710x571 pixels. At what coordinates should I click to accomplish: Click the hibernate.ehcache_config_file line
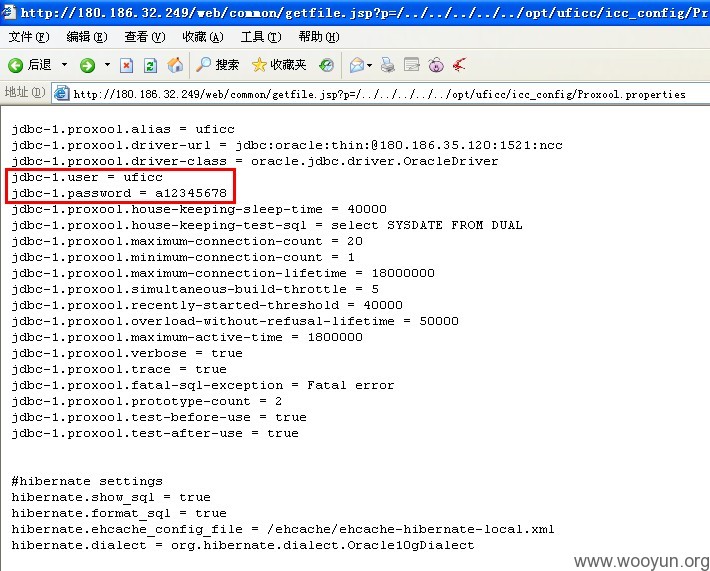click(283, 529)
